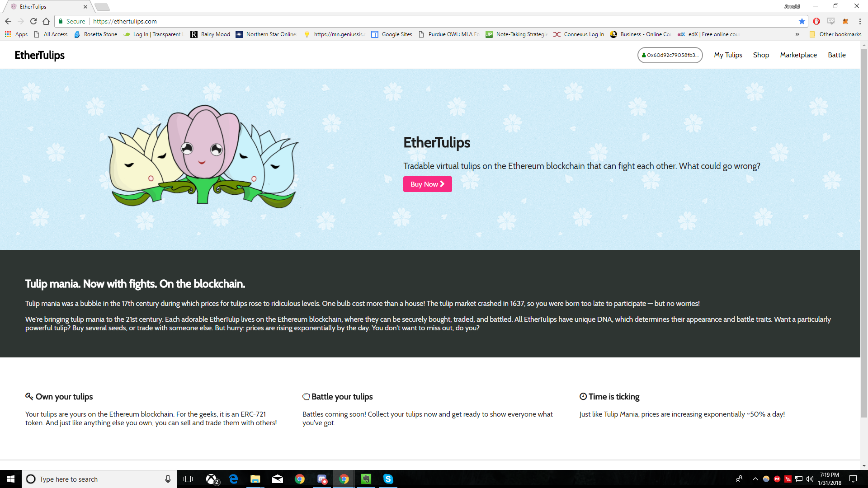Open the Battle page

[836, 55]
